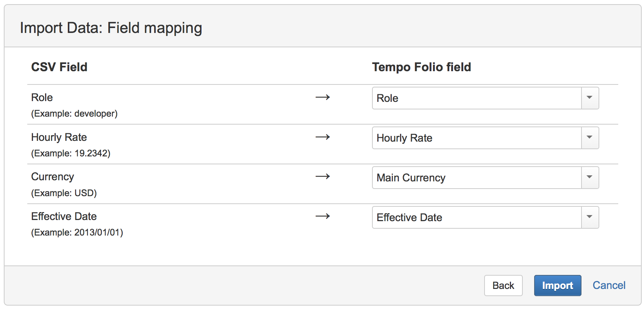This screenshot has width=644, height=309.
Task: Click the Import Data: Field mapping title
Action: coord(111,27)
